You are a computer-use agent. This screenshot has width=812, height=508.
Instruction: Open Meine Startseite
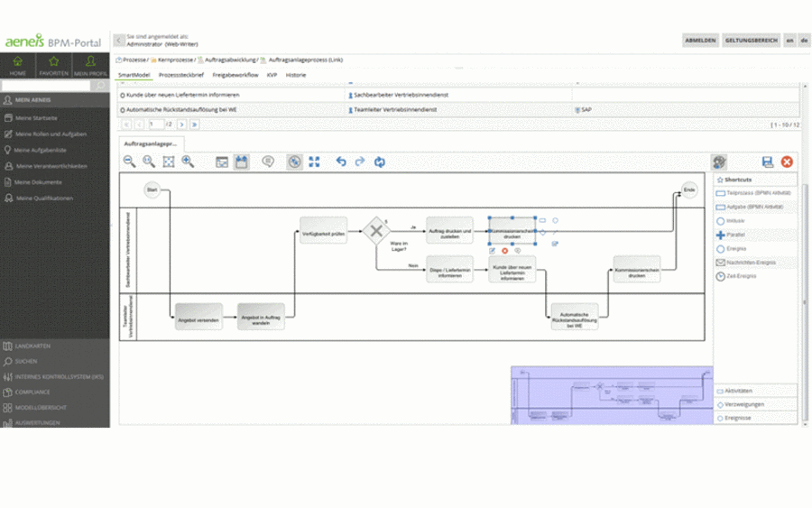pyautogui.click(x=36, y=118)
